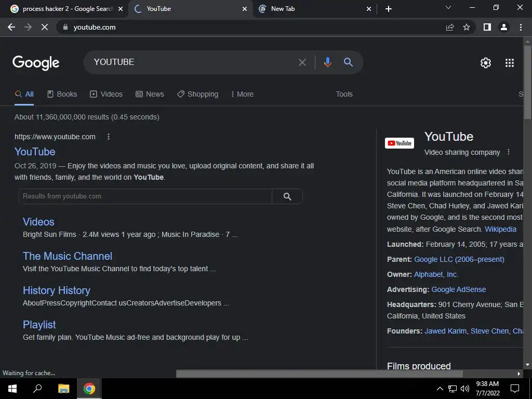This screenshot has width=532, height=399.
Task: Open File Explorer from taskbar
Action: click(x=63, y=389)
